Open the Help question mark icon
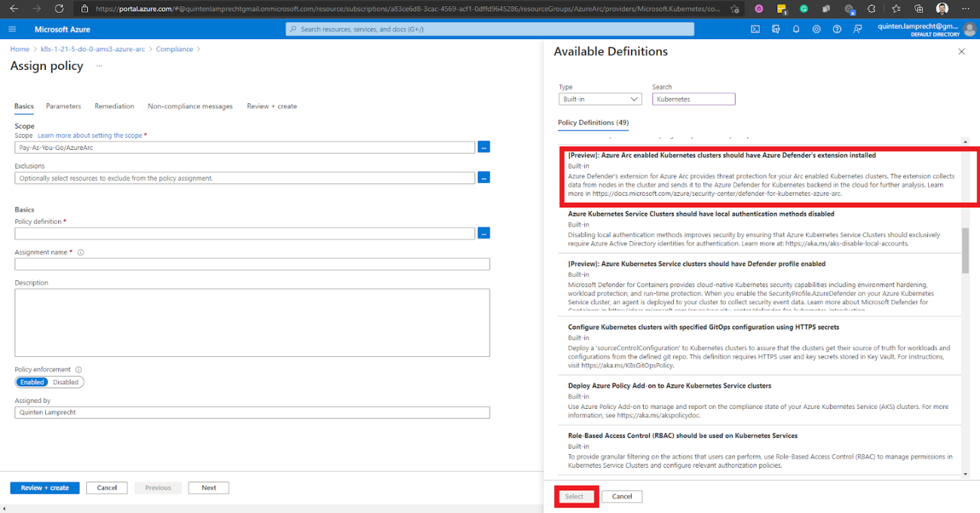Image resolution: width=980 pixels, height=513 pixels. click(x=837, y=29)
